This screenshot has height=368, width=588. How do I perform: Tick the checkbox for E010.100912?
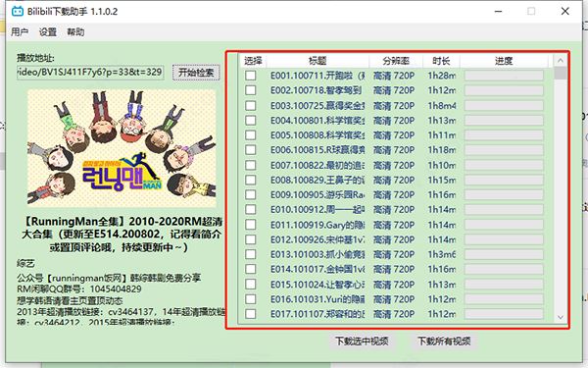point(251,210)
